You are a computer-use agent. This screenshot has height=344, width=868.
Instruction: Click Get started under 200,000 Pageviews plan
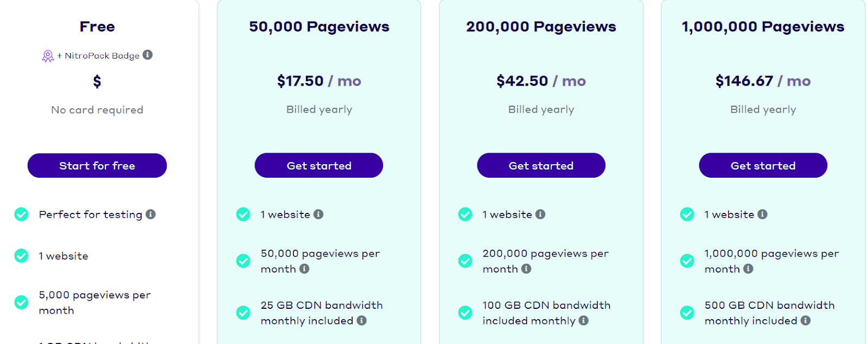(541, 165)
